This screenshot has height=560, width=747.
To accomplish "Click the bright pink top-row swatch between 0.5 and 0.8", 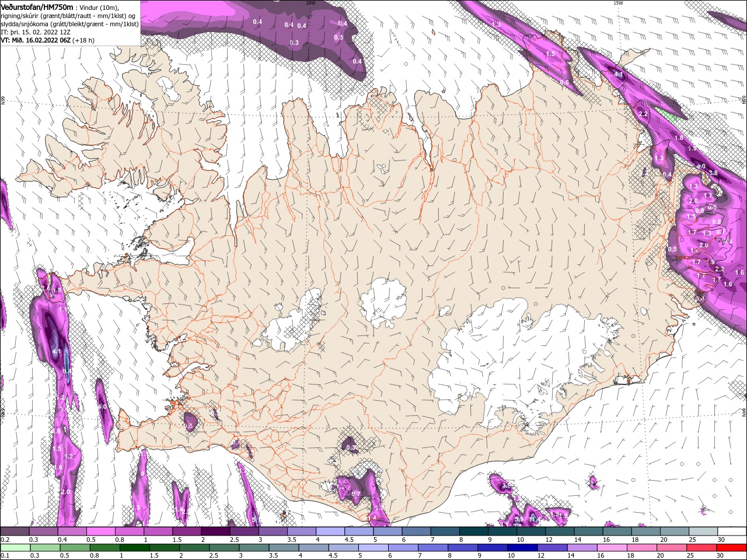I will pos(100,531).
